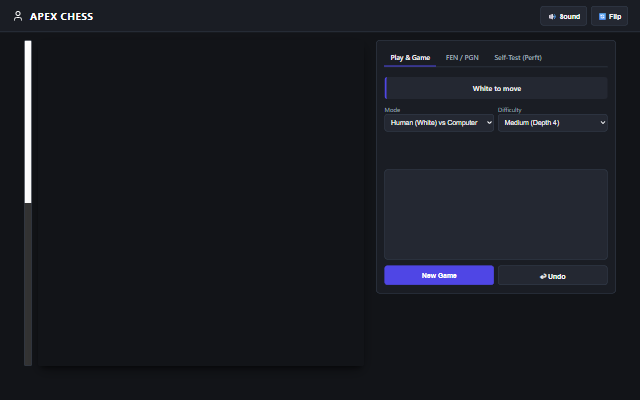The image size is (640, 400).
Task: Expand the Mode dropdown
Action: (x=439, y=123)
